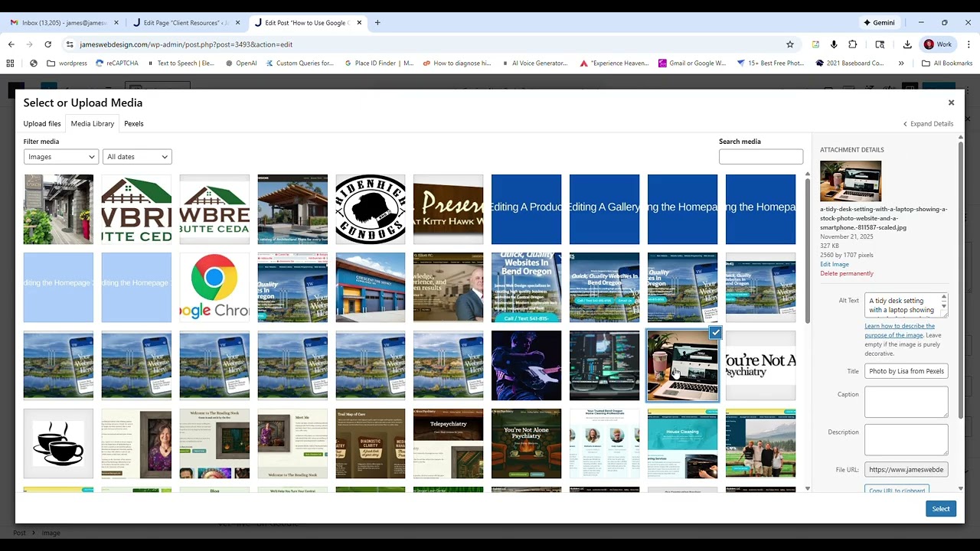Click the File URL field
Screen dimensions: 980x551
click(906, 470)
